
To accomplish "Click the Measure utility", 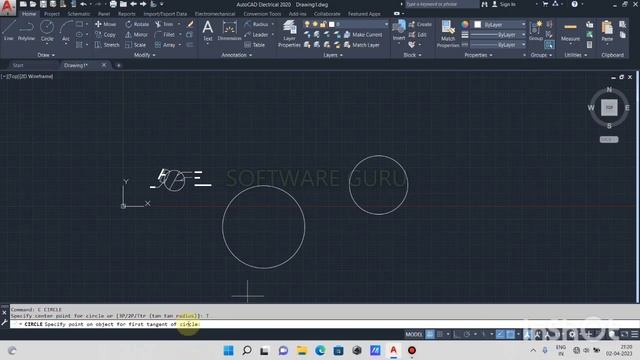I will click(x=570, y=31).
